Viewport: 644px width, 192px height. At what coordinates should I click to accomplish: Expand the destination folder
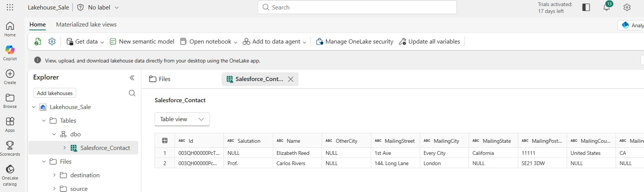tap(54, 175)
